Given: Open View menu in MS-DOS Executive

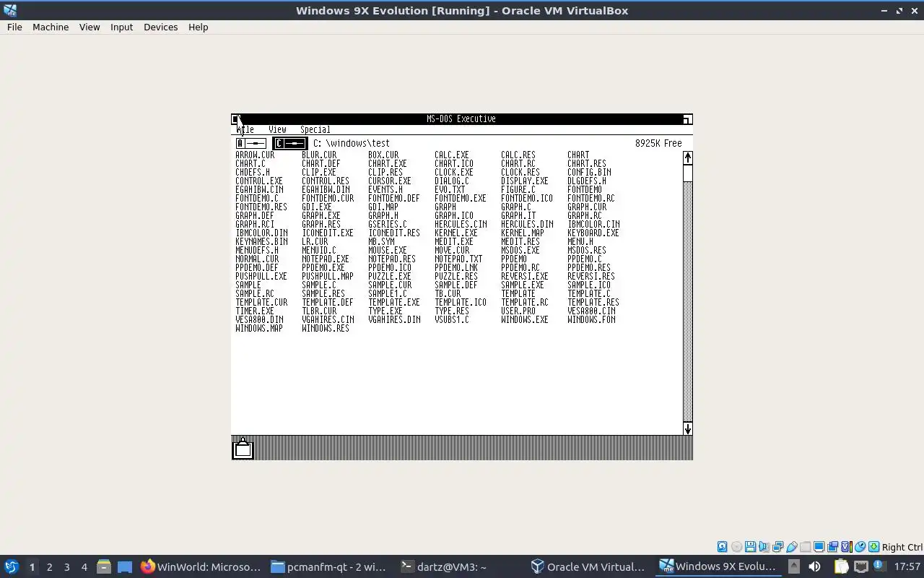Looking at the screenshot, I should [x=277, y=129].
